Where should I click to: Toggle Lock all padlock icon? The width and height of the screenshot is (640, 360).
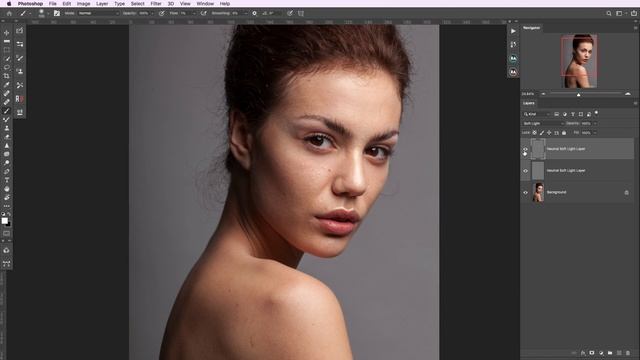pyautogui.click(x=564, y=133)
